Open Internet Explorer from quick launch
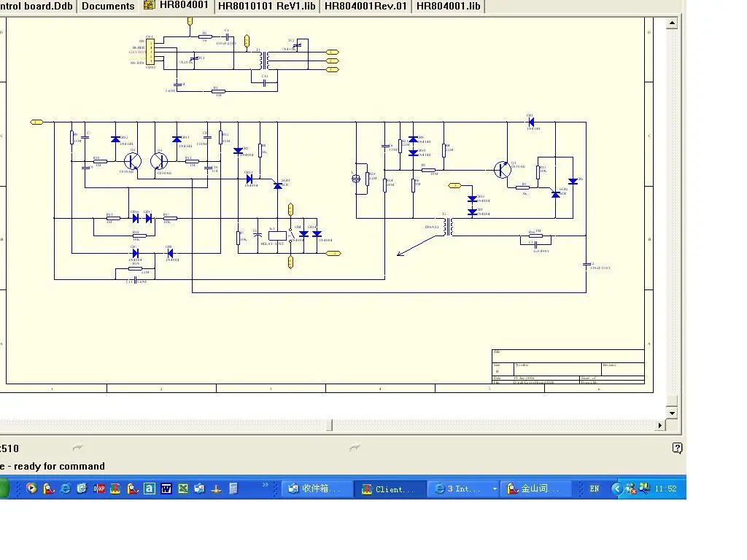747x560 pixels. [x=65, y=488]
